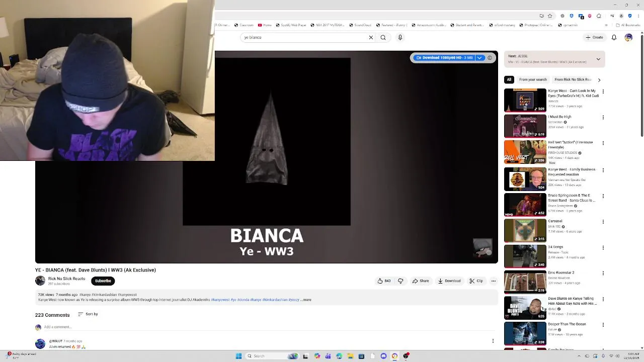644x362 pixels.
Task: Open 'Family Business Requested reaction' video title
Action: coord(572,172)
